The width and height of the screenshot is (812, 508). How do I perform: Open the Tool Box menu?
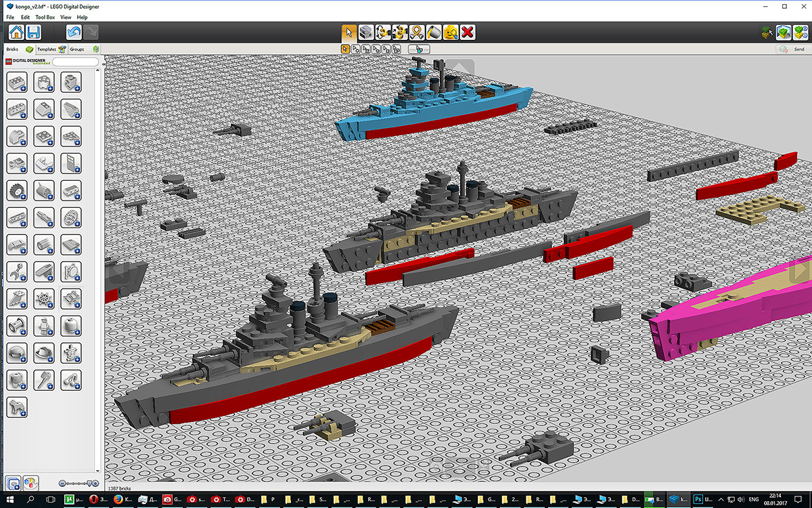pos(45,17)
